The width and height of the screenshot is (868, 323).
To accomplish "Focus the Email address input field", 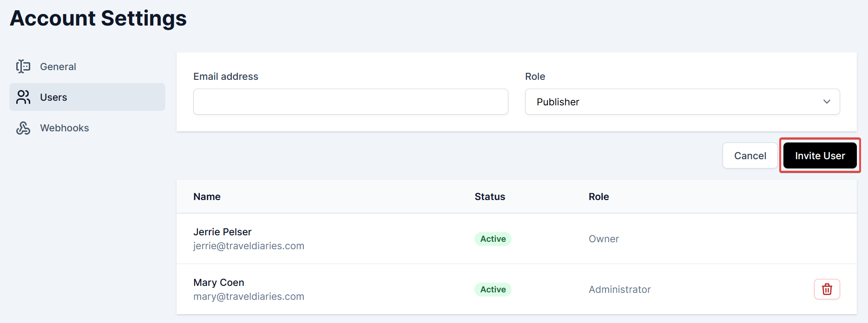I will [350, 102].
